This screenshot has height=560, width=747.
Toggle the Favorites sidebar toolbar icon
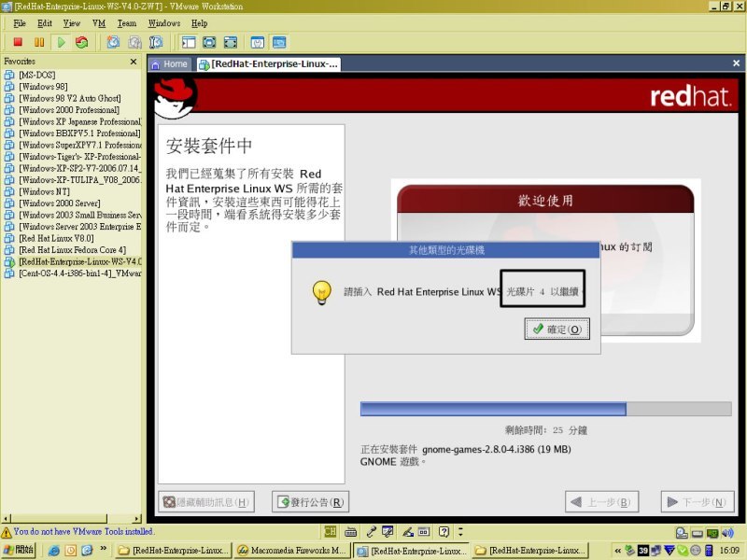(189, 42)
